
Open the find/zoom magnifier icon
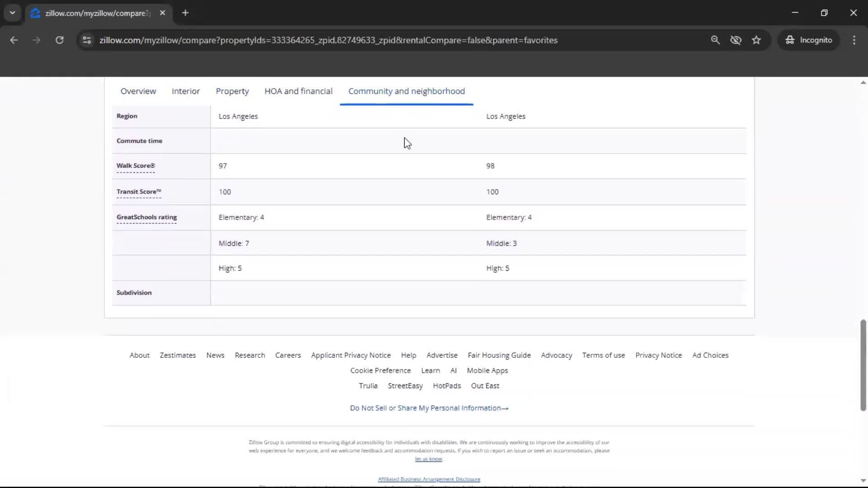[x=716, y=40]
